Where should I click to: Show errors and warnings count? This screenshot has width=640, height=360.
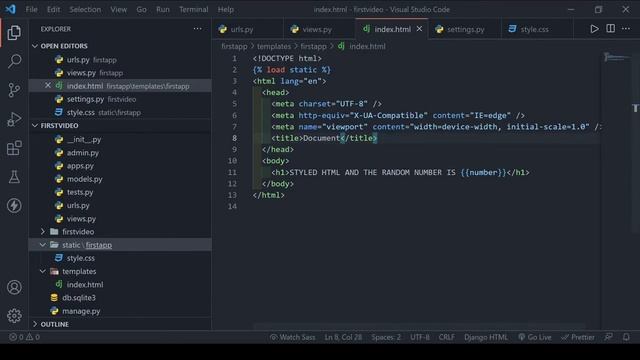click(24, 337)
